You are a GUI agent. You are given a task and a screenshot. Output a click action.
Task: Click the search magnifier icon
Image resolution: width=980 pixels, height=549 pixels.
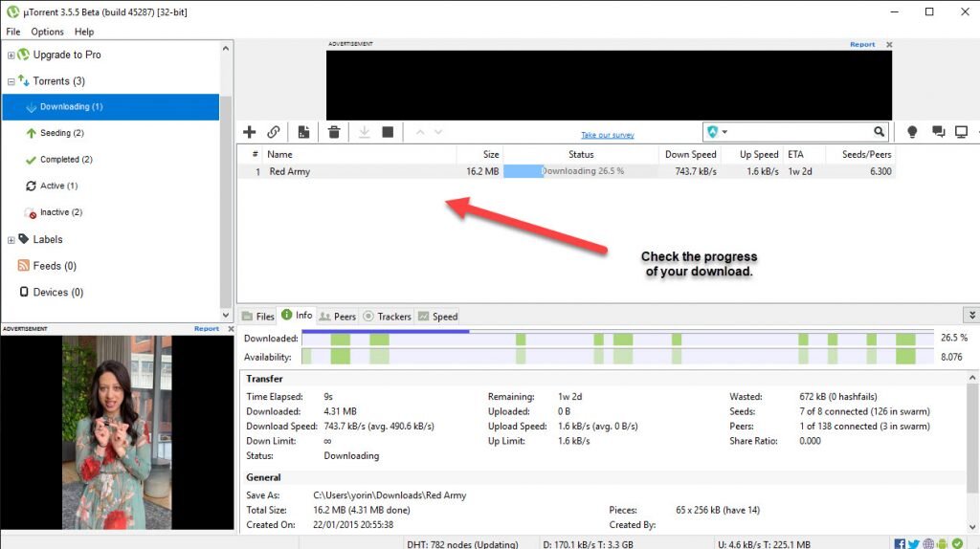pyautogui.click(x=879, y=132)
